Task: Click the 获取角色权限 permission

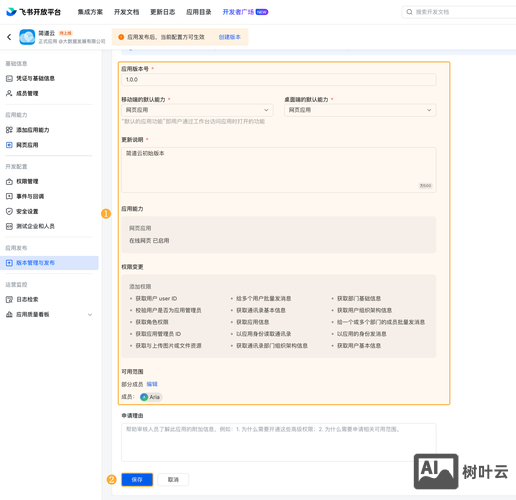Action: [x=152, y=322]
